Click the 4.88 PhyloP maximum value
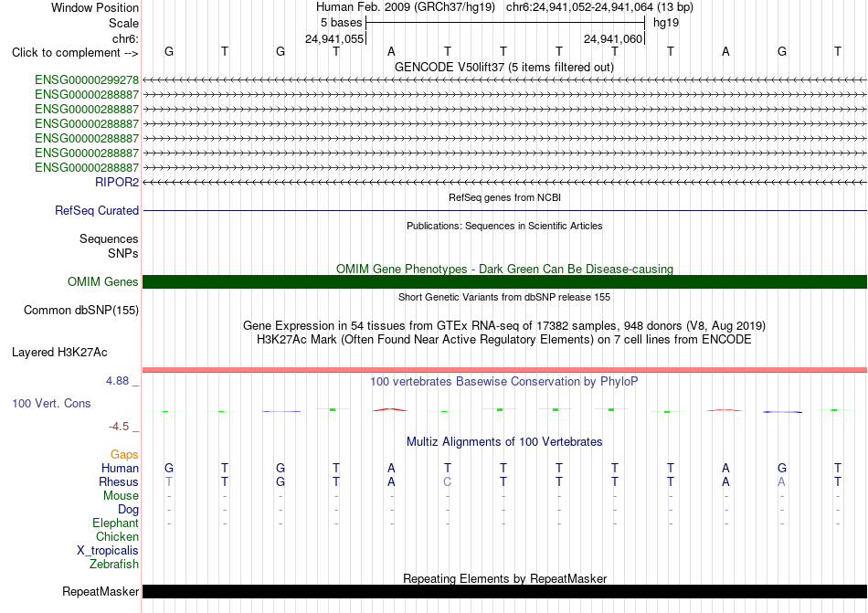Viewport: 868px width, 613px height. coord(117,381)
